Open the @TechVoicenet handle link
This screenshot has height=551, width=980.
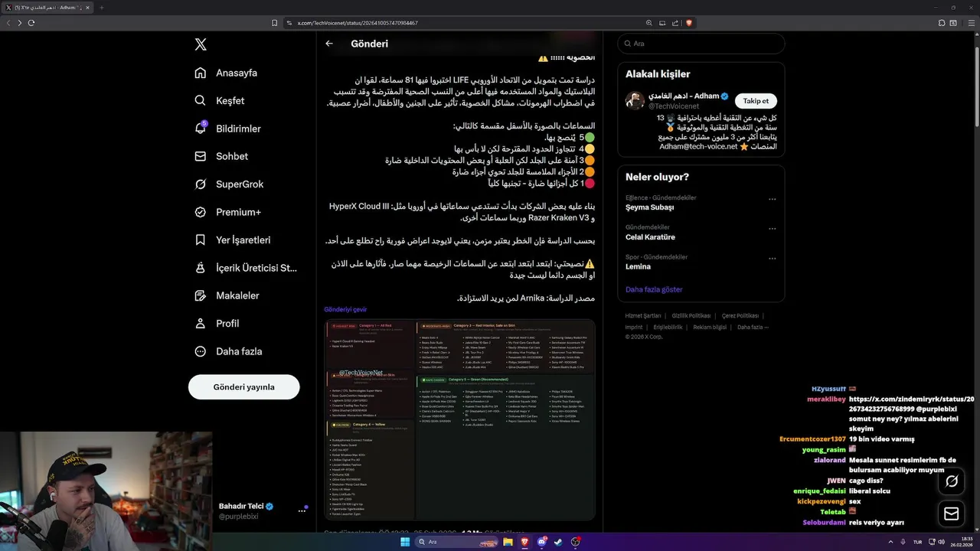674,106
